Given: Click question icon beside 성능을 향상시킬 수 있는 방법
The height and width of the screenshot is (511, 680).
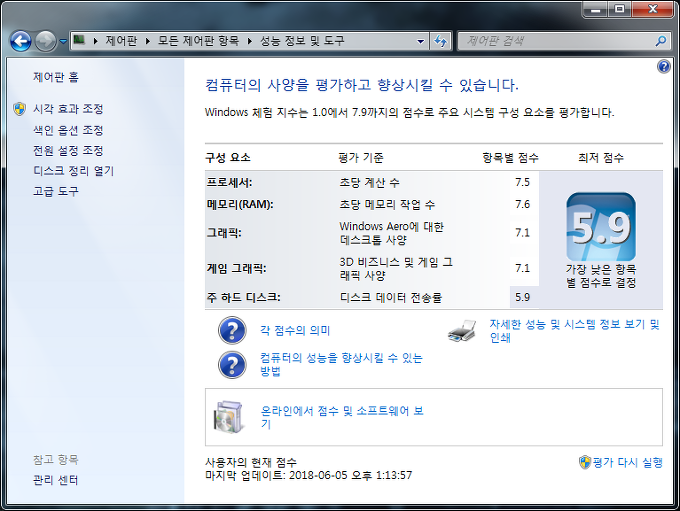Looking at the screenshot, I should 232,365.
